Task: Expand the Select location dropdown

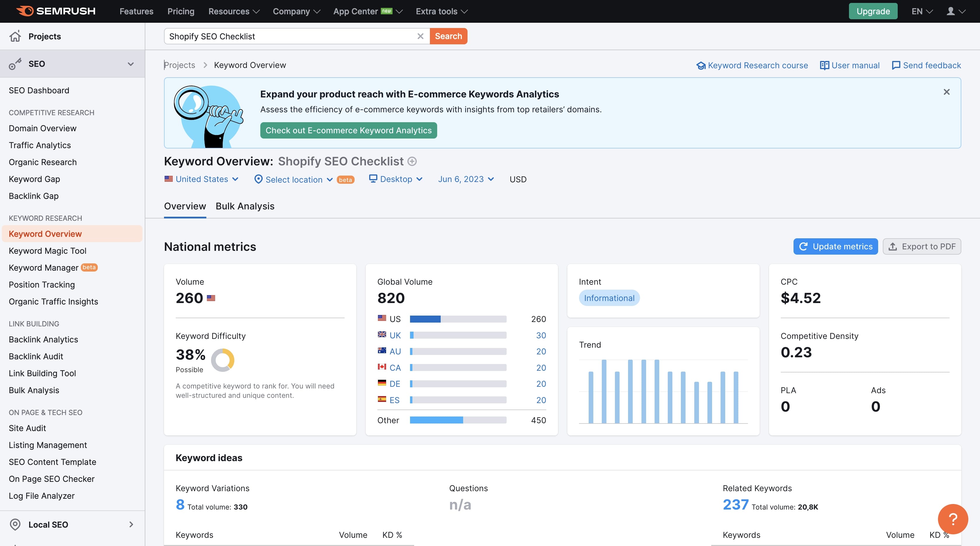Action: (x=293, y=179)
